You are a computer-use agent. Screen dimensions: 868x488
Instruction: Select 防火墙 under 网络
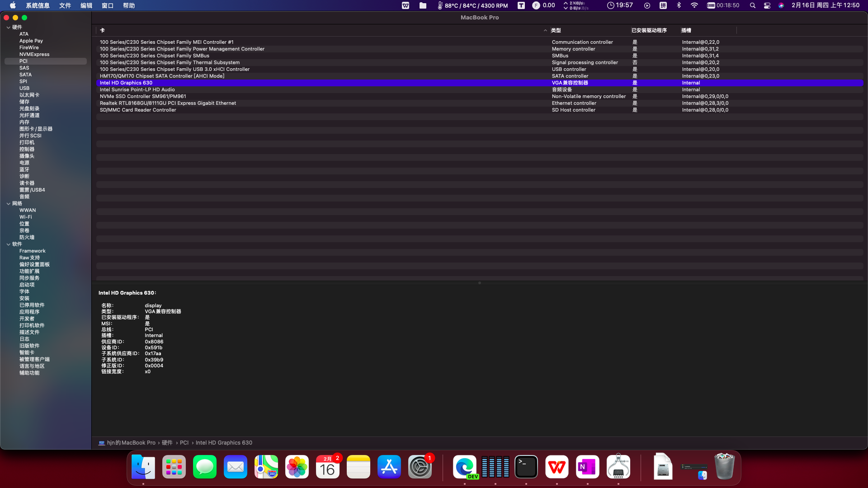pos(27,237)
